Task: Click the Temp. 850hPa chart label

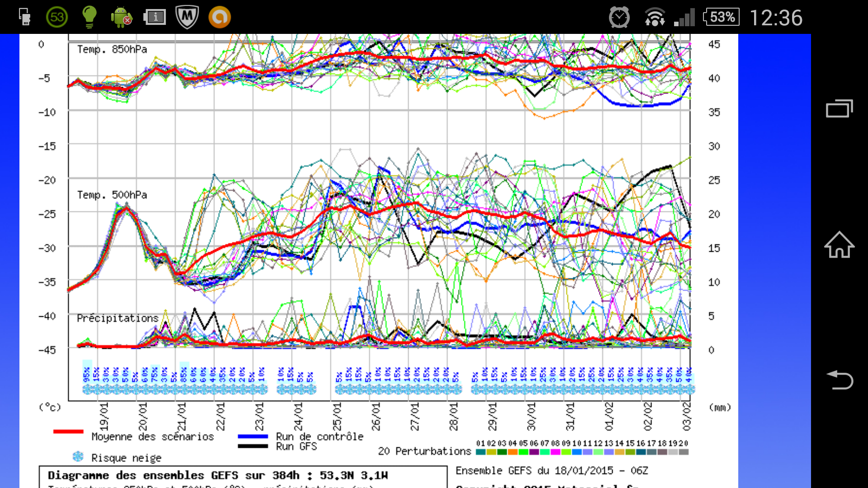Action: (112, 49)
